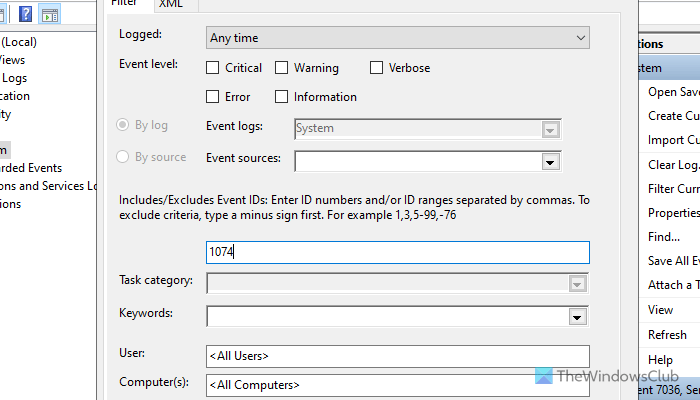Click the Computer(s) text field

[x=397, y=384]
